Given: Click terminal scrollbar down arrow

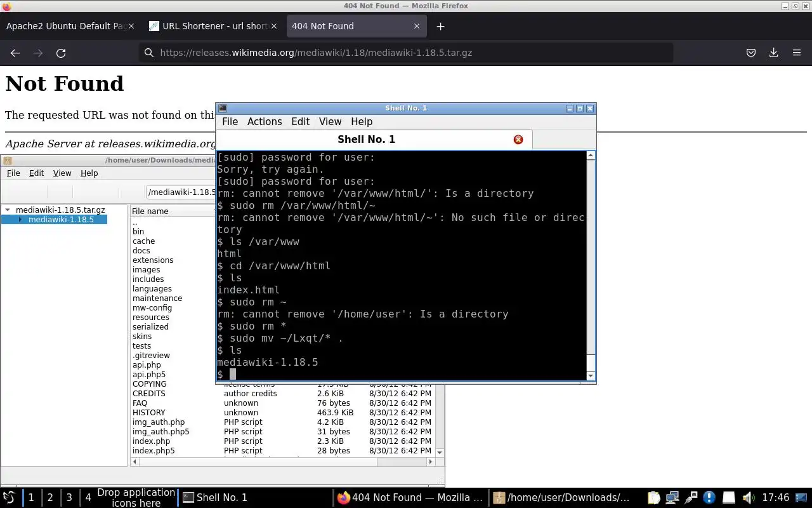Looking at the screenshot, I should coord(591,376).
